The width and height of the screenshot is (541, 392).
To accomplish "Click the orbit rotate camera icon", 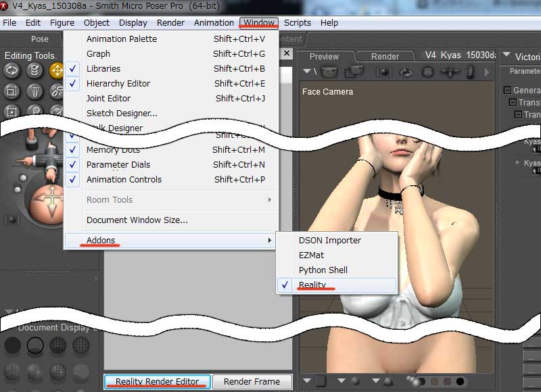I will [x=406, y=72].
